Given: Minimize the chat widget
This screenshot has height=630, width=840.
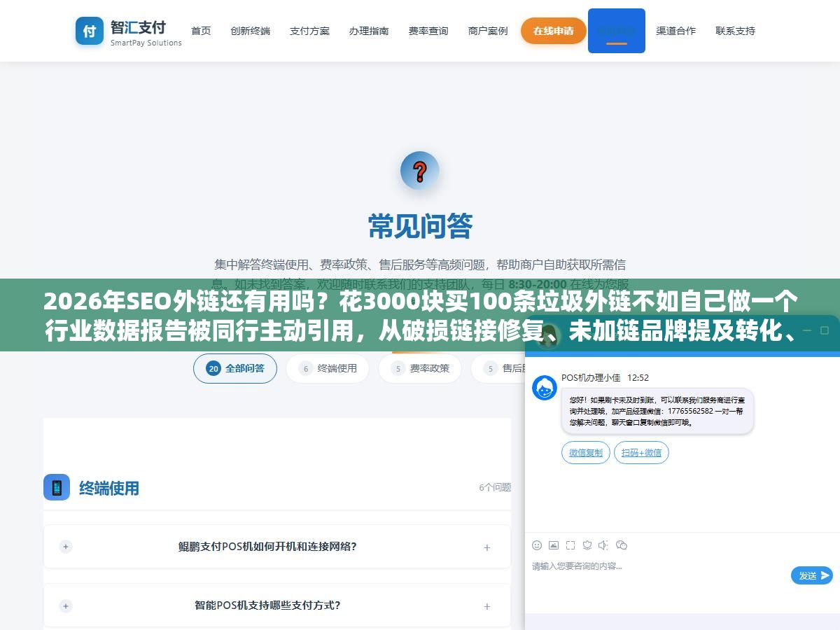Looking at the screenshot, I should coord(807,329).
